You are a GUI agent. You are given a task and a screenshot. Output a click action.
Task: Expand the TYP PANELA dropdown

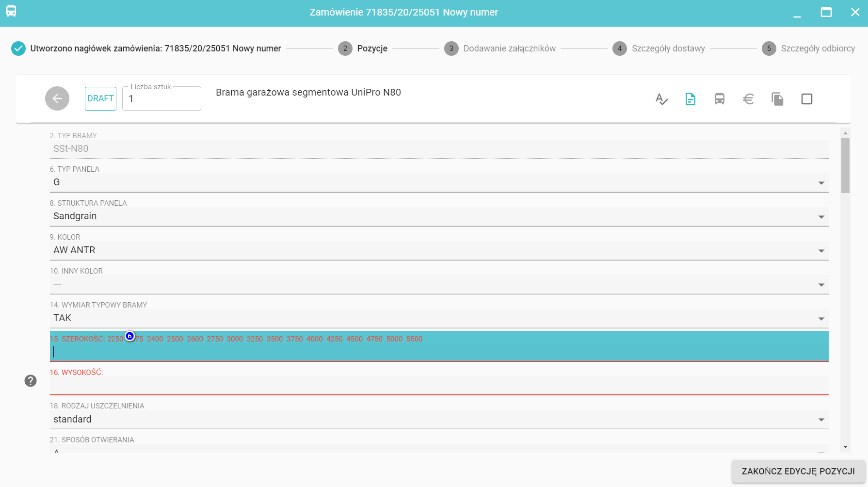tap(821, 183)
